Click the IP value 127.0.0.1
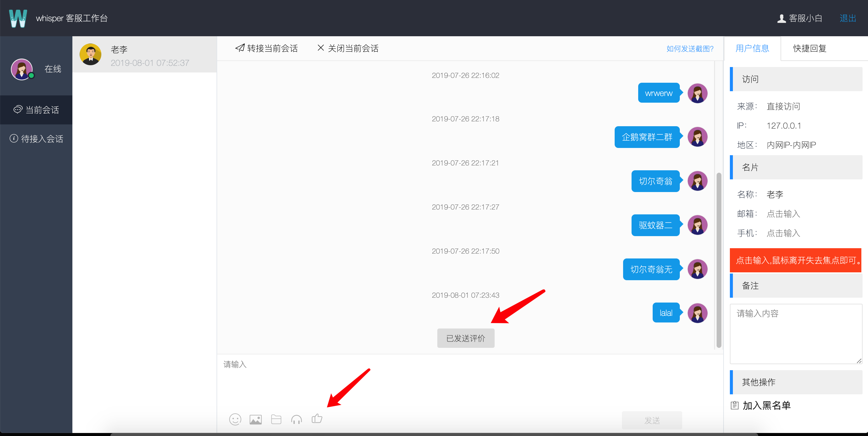This screenshot has height=436, width=868. (784, 126)
